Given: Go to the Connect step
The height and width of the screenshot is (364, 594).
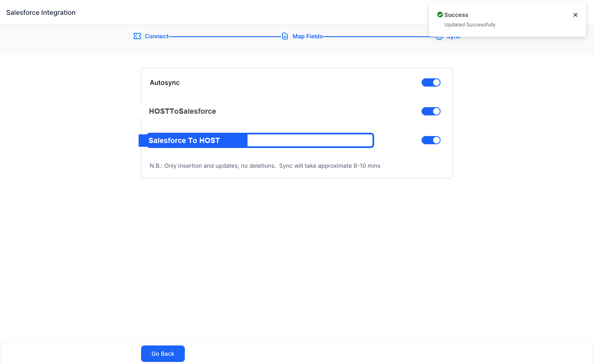Looking at the screenshot, I should point(157,36).
